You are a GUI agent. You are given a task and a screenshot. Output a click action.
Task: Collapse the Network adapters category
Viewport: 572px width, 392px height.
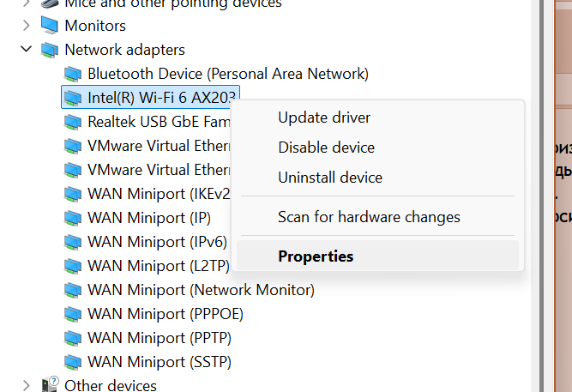tap(27, 49)
